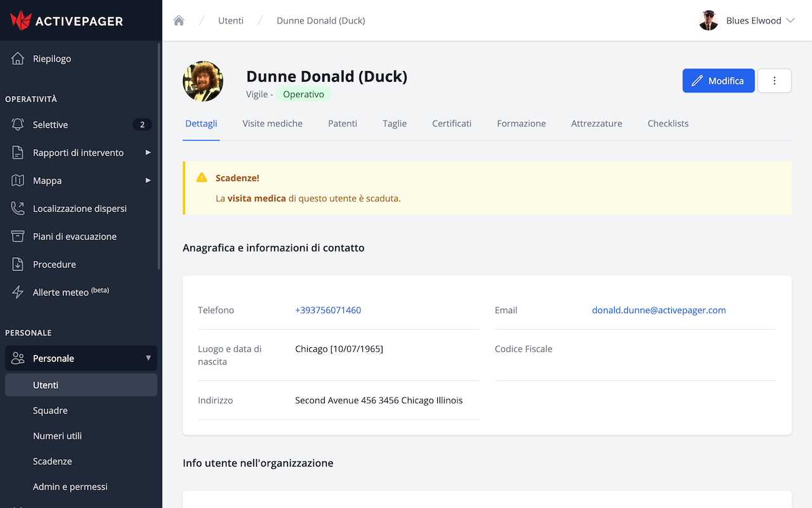
Task: Click the phone number +393756071460
Action: [x=328, y=310]
